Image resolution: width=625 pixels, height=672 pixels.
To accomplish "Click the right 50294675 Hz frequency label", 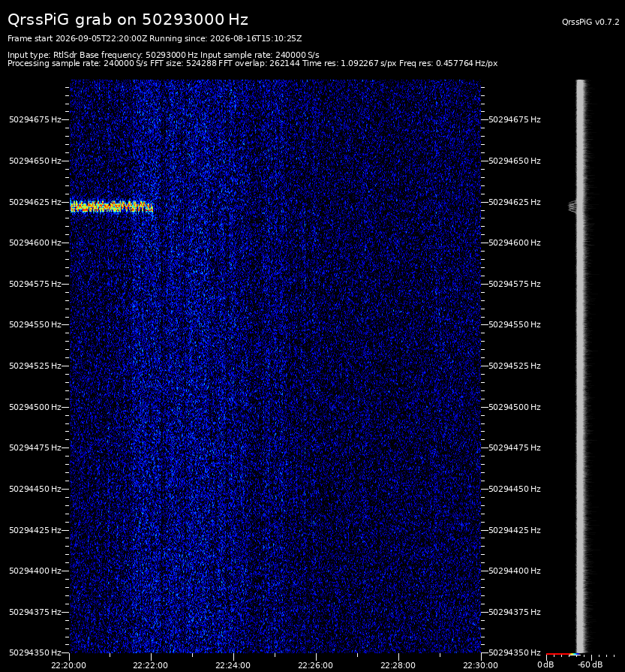I will pyautogui.click(x=515, y=119).
